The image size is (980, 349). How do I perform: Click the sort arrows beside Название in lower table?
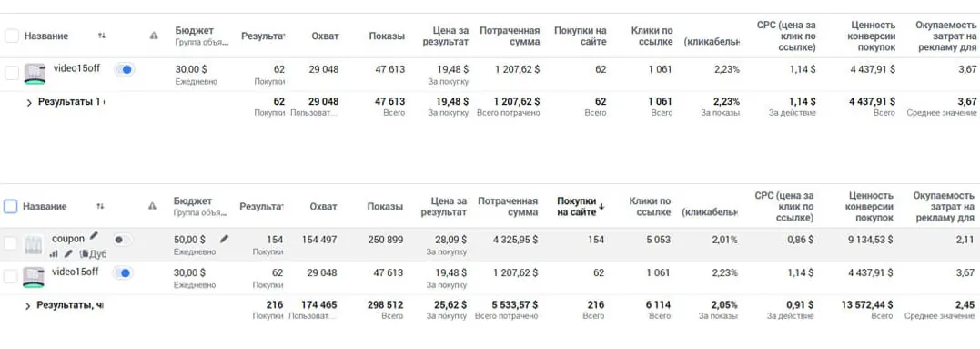(100, 206)
